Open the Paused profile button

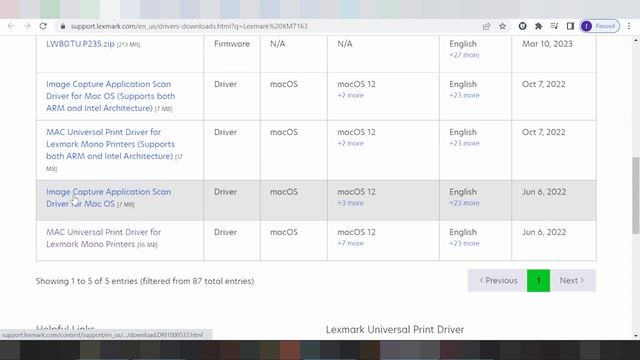click(600, 26)
